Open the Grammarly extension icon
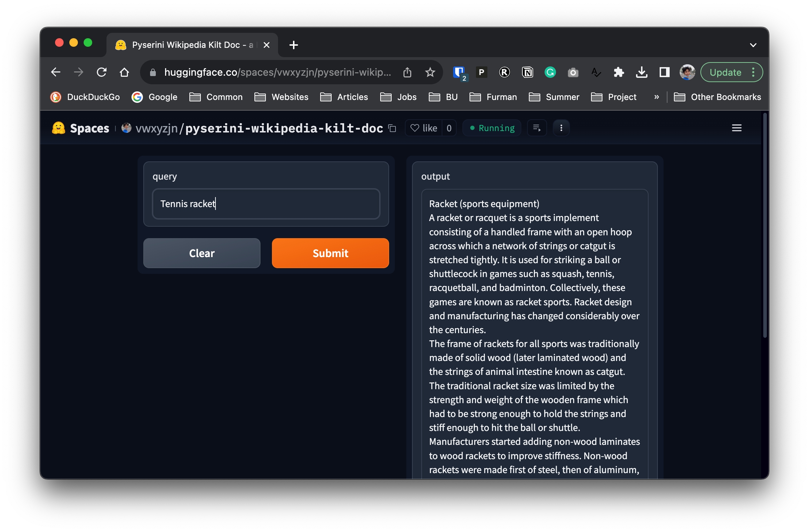This screenshot has width=809, height=532. 550,72
